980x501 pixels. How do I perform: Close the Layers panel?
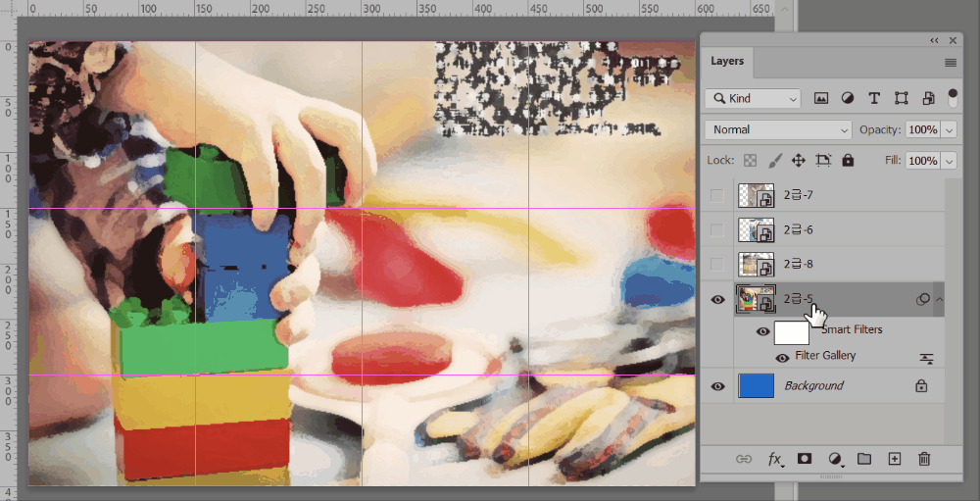click(x=953, y=40)
